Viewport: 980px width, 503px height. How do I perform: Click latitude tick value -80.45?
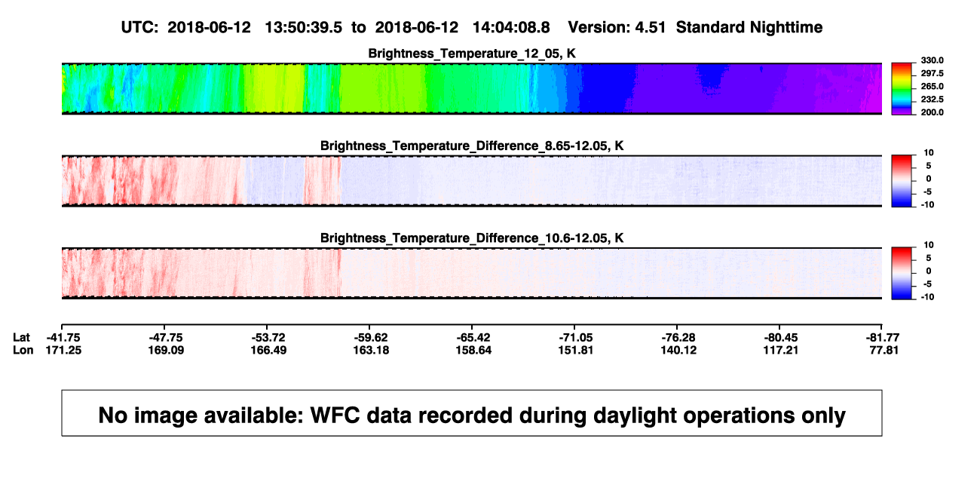[780, 336]
